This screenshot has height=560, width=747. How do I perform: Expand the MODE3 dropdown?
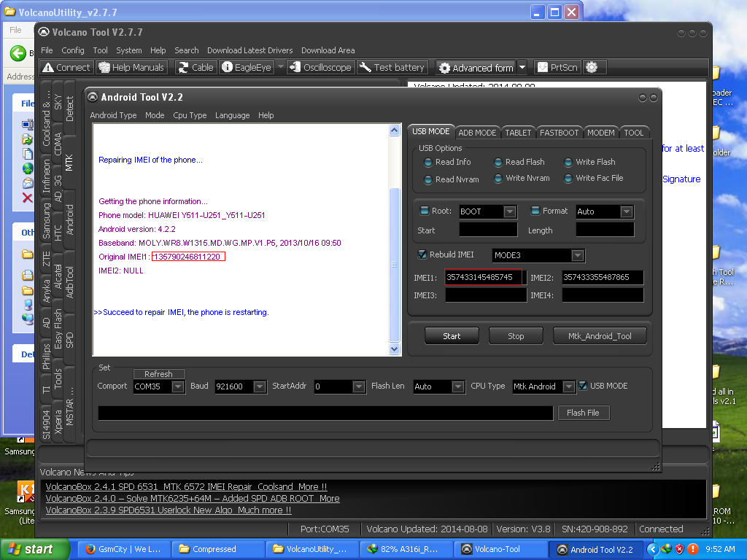[578, 256]
